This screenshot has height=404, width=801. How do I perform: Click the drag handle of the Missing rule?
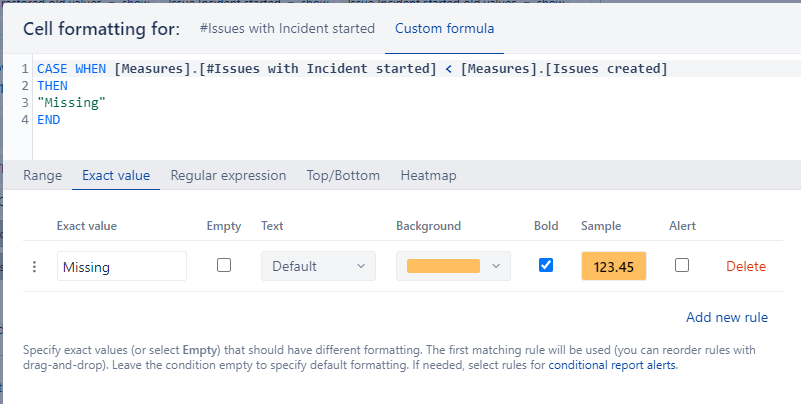[34, 267]
